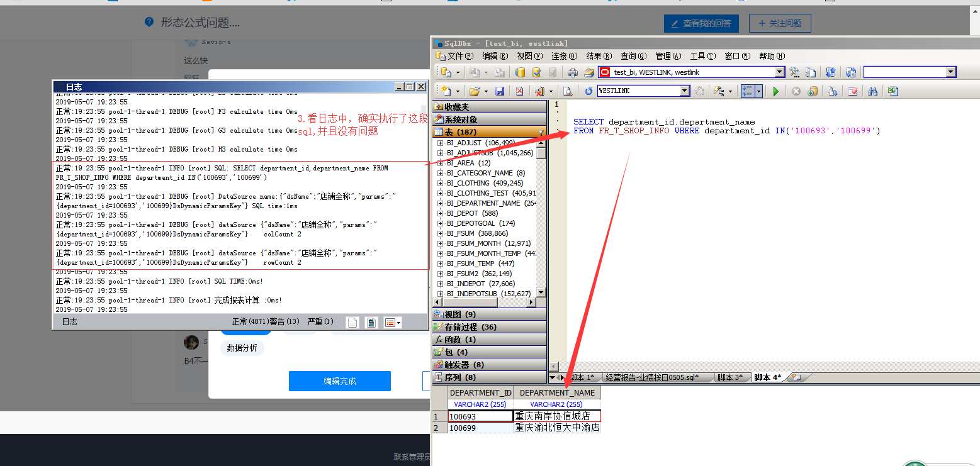
Task: Open the 文件 menu
Action: [459, 56]
